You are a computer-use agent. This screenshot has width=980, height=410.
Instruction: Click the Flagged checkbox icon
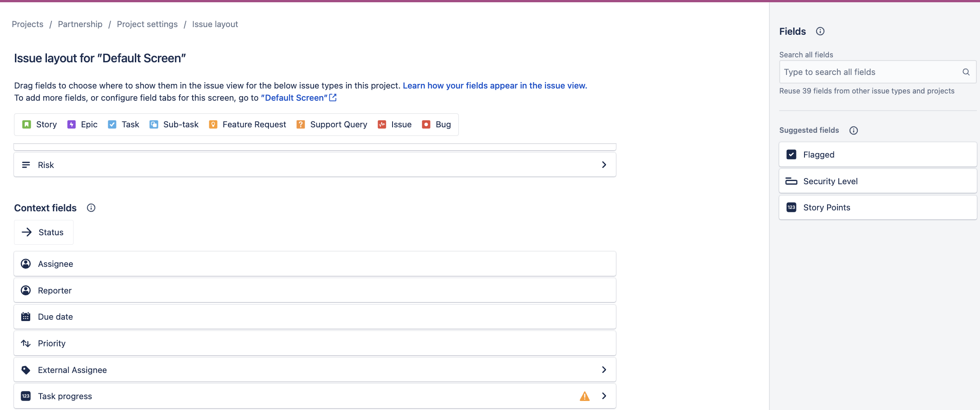[x=791, y=154]
